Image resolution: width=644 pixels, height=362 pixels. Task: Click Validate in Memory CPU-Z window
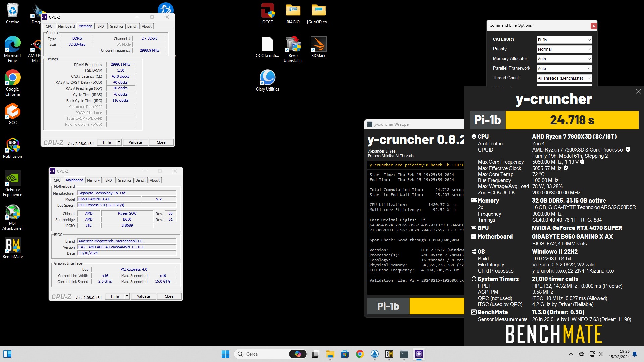tap(135, 142)
